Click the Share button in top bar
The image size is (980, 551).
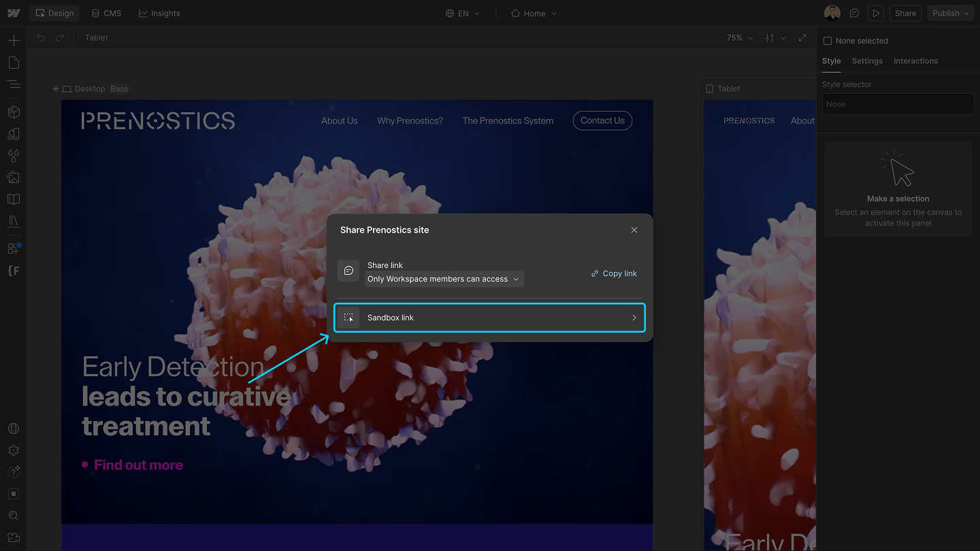tap(905, 13)
